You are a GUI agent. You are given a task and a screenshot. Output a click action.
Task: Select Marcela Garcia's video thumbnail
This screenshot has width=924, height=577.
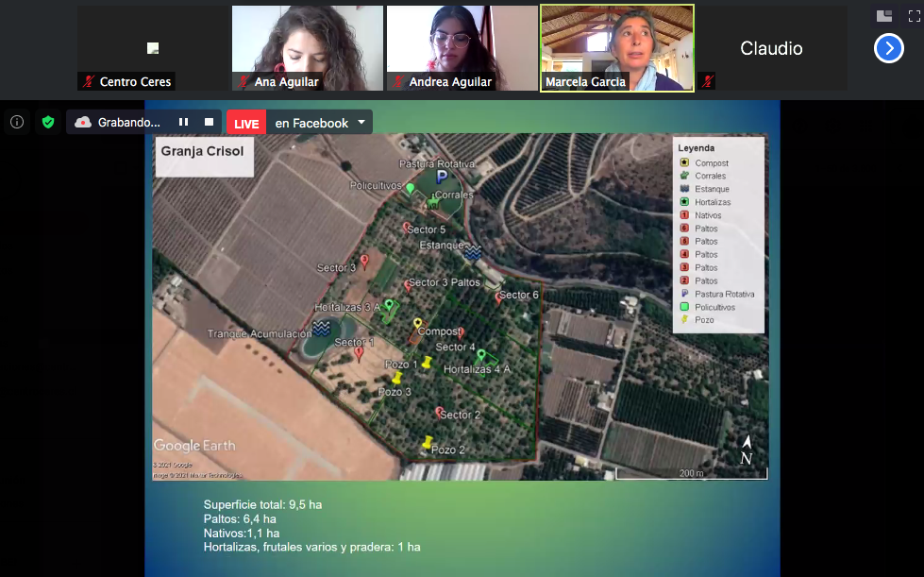(x=617, y=48)
